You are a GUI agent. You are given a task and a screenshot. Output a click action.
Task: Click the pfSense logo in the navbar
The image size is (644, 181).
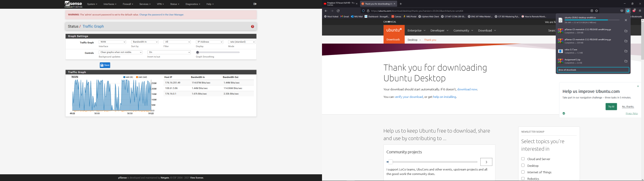pos(73,4)
